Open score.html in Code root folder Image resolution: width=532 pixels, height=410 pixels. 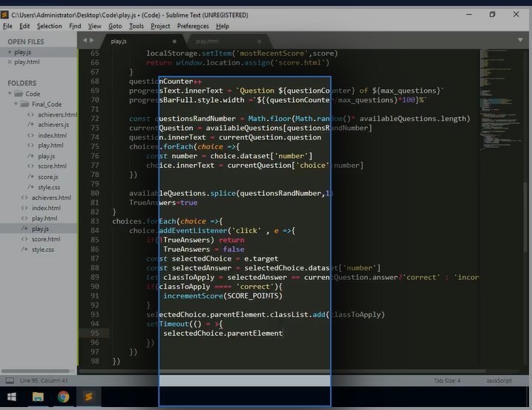tap(46, 239)
